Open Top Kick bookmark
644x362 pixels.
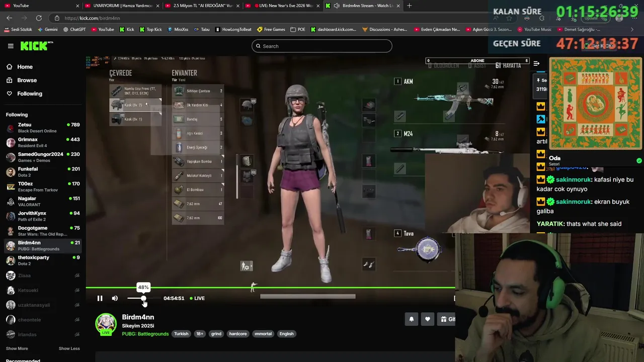pyautogui.click(x=150, y=30)
